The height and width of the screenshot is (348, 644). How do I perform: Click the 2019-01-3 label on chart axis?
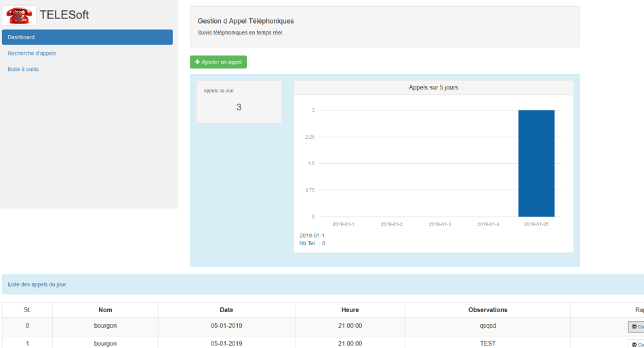(440, 224)
